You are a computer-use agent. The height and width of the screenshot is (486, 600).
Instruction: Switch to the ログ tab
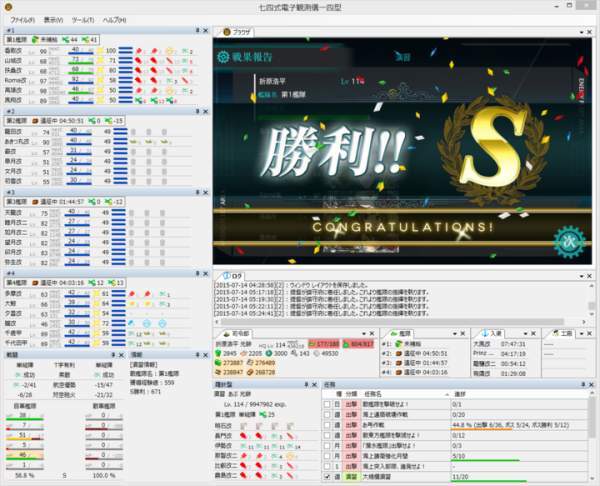(233, 276)
